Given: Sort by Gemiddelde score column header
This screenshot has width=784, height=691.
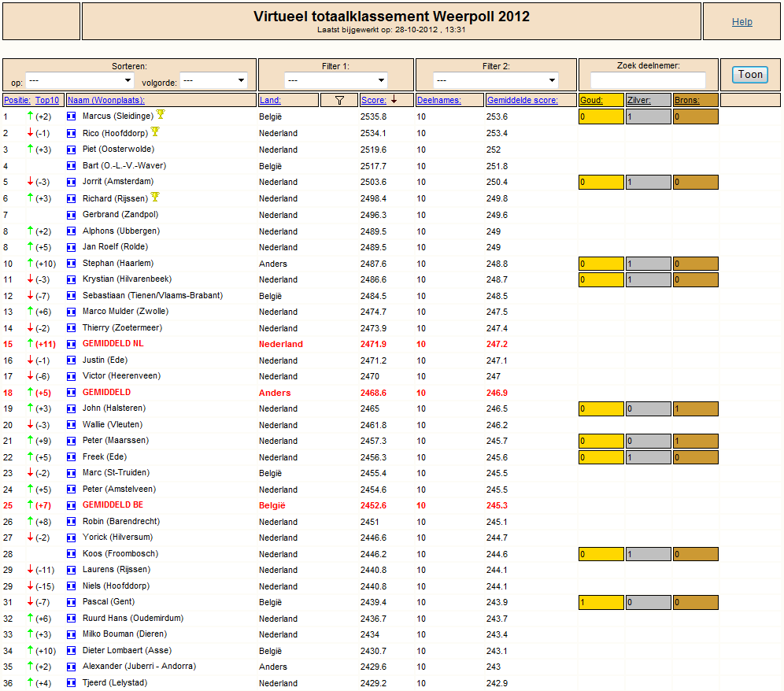Looking at the screenshot, I should (x=523, y=100).
